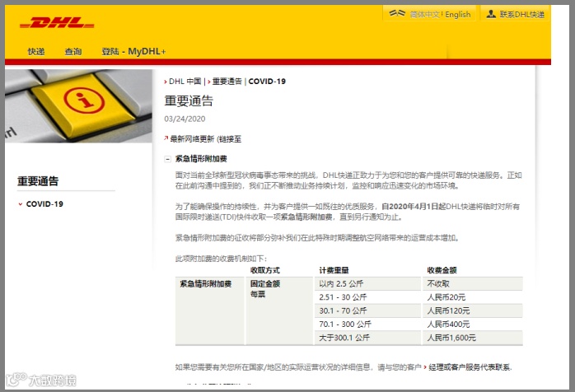Click the 紧急情形附加费 section heading
The height and width of the screenshot is (392, 575).
[201, 159]
